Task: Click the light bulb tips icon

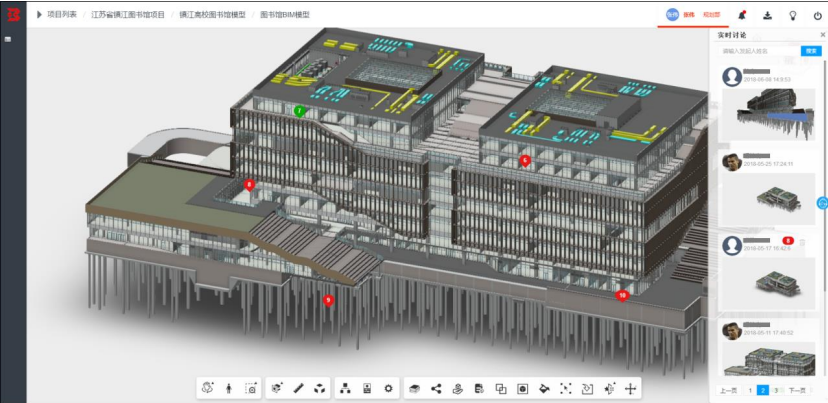Action: coord(793,15)
